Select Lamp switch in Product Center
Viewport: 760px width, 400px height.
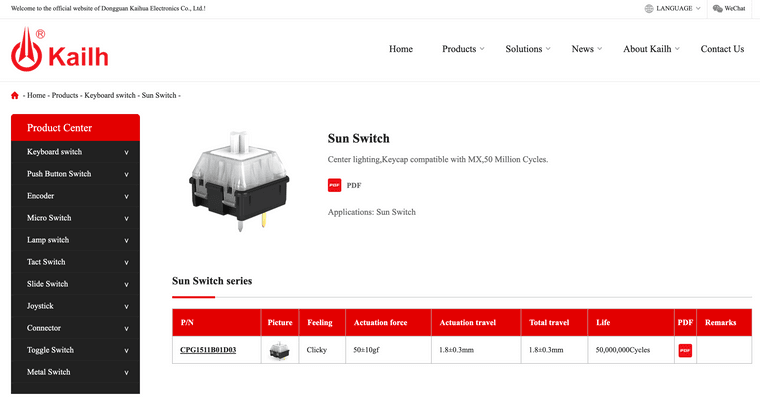coord(48,240)
